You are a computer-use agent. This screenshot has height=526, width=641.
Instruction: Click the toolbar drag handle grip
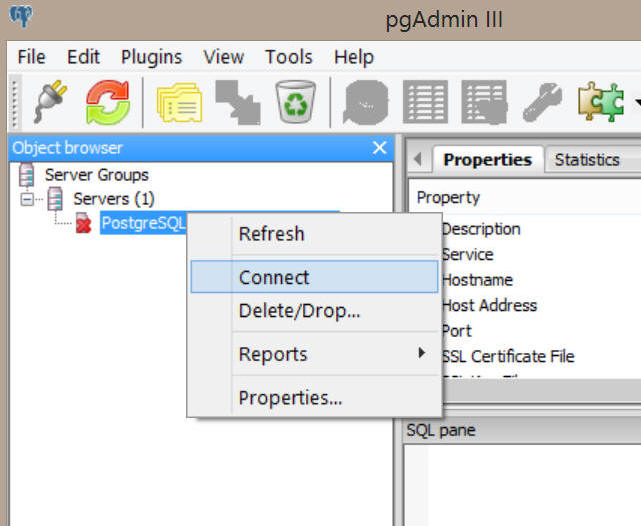pyautogui.click(x=14, y=102)
